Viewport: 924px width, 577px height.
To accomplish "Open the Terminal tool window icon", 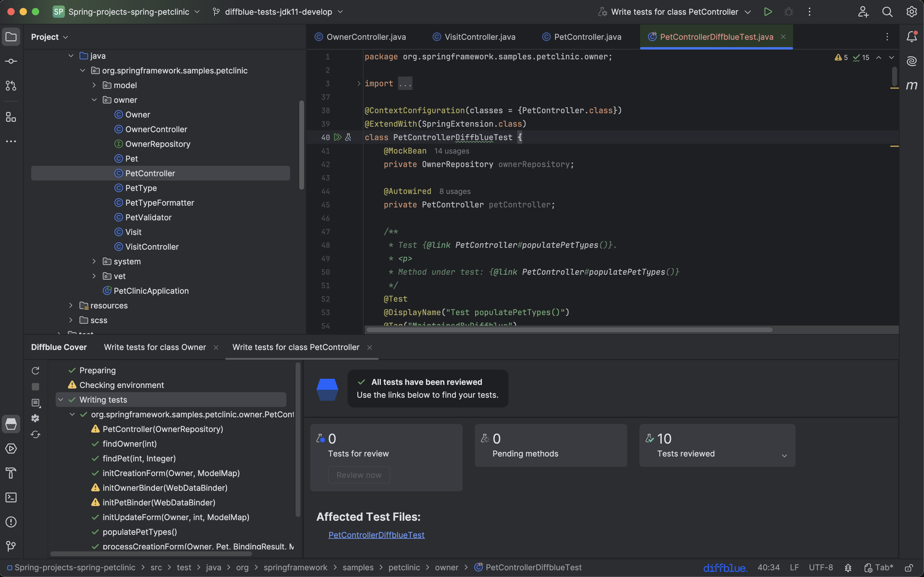I will [11, 497].
